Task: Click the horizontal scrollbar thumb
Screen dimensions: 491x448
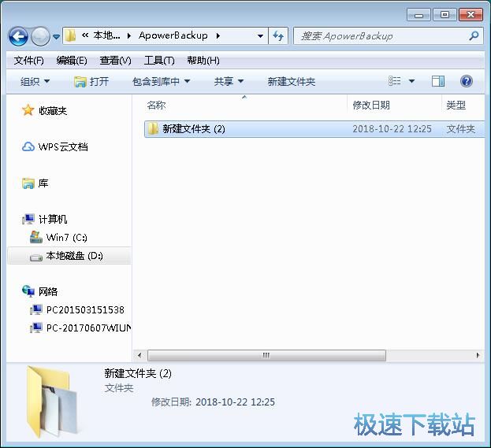Action: point(266,355)
